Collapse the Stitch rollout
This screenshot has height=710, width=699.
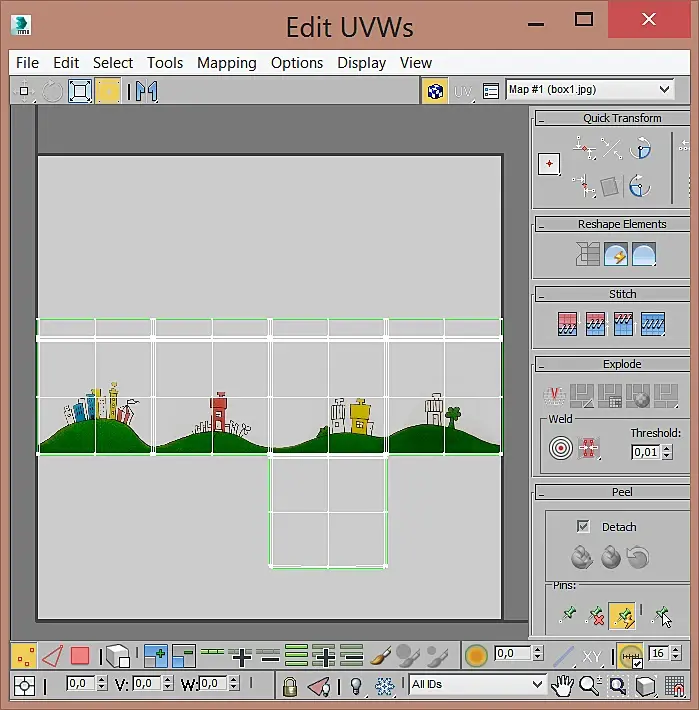coord(613,294)
